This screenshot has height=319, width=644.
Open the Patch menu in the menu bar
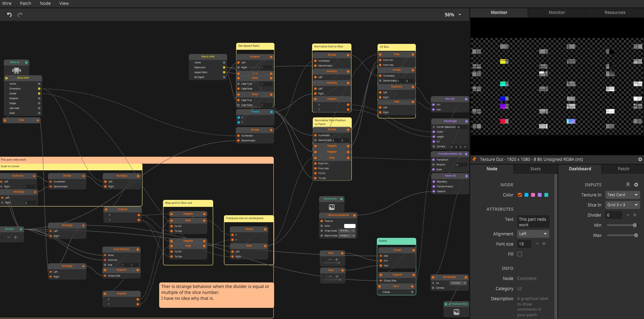pos(25,3)
